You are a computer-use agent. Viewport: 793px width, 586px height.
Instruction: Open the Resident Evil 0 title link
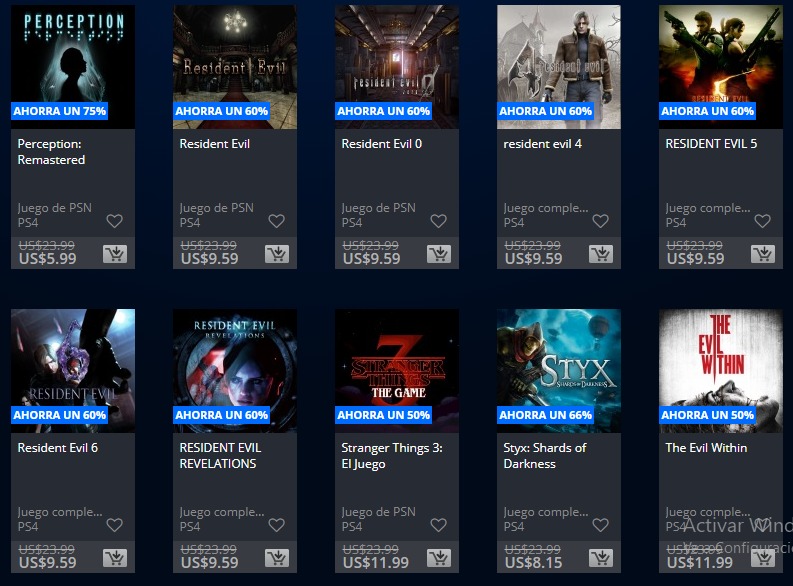coord(381,144)
